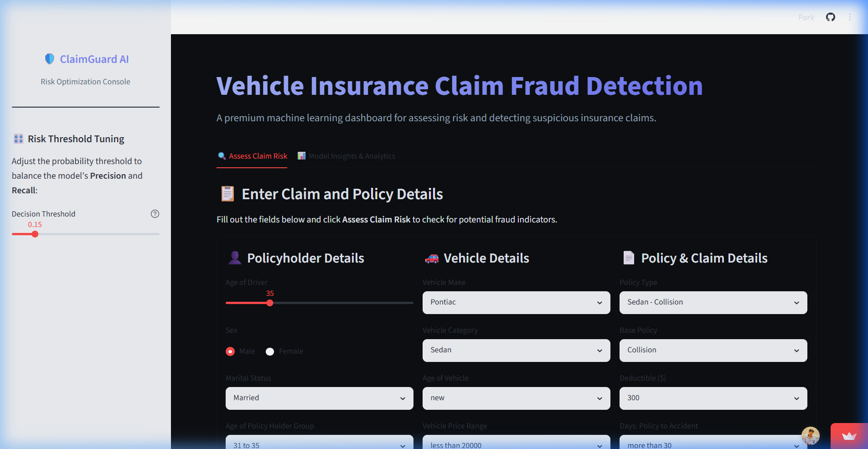
Task: Click the 'Enter Claim and Policy Details' heading
Action: 342,194
